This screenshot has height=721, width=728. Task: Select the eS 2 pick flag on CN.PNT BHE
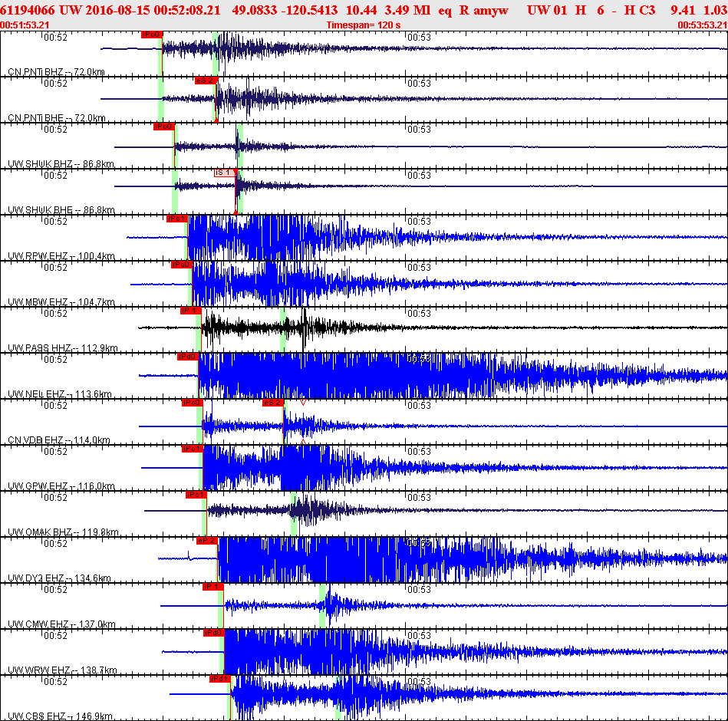tap(206, 81)
